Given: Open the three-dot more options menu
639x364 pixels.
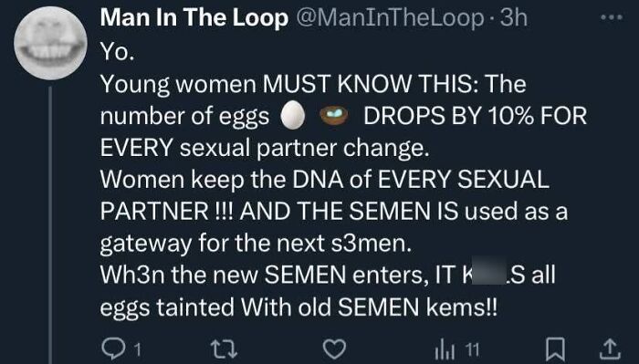Looking at the screenshot, I should [612, 17].
